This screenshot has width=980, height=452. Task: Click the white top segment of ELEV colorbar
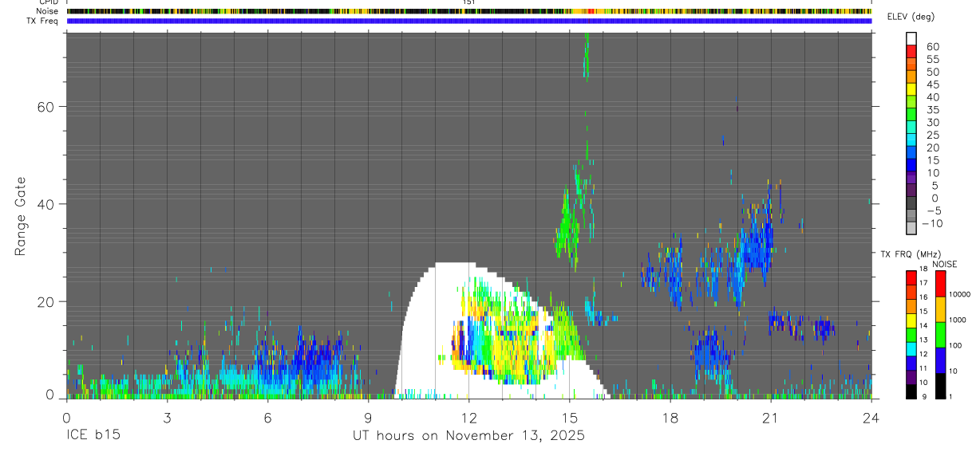click(x=911, y=38)
